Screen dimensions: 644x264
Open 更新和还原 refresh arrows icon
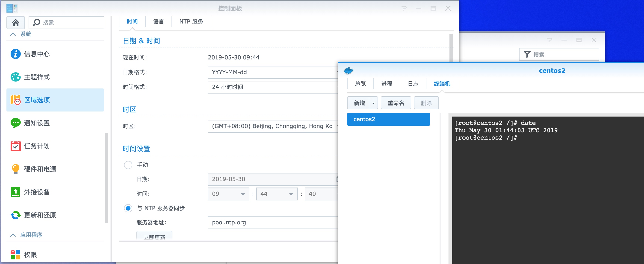pos(15,215)
